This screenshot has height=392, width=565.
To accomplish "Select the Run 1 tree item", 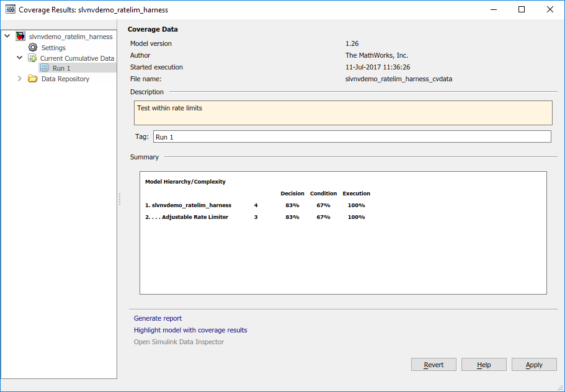I will (x=61, y=68).
